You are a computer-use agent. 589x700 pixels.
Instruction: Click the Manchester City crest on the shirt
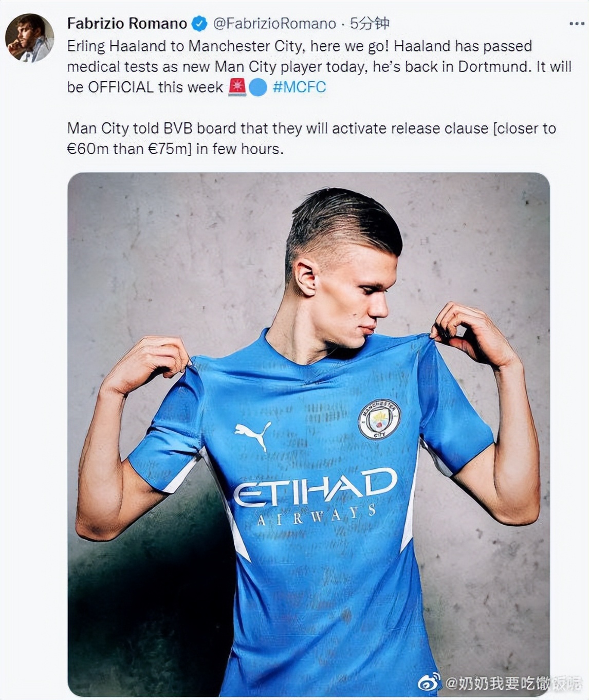pos(379,419)
